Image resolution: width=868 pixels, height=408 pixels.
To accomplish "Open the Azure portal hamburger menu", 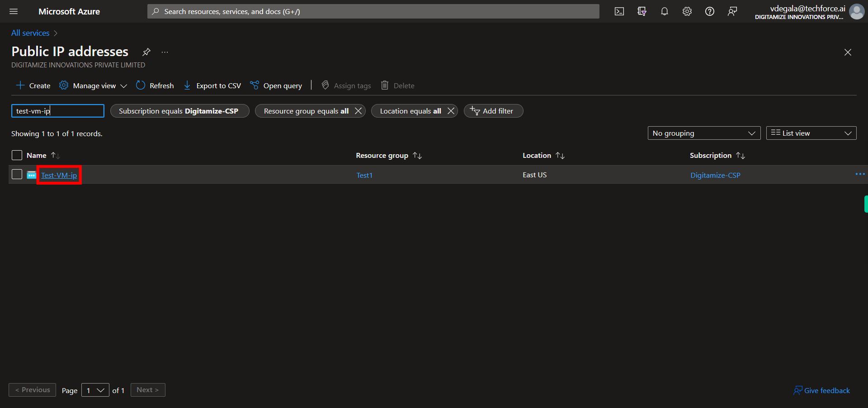I will pyautogui.click(x=14, y=11).
